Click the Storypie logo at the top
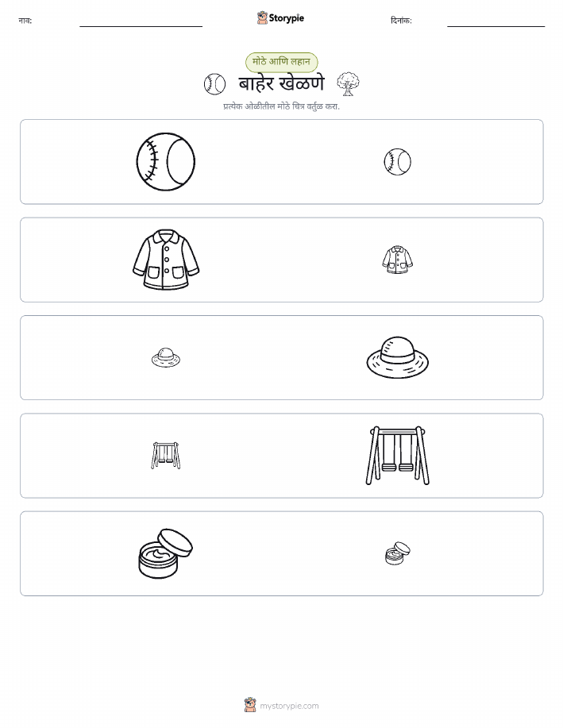The width and height of the screenshot is (563, 728). 280,18
